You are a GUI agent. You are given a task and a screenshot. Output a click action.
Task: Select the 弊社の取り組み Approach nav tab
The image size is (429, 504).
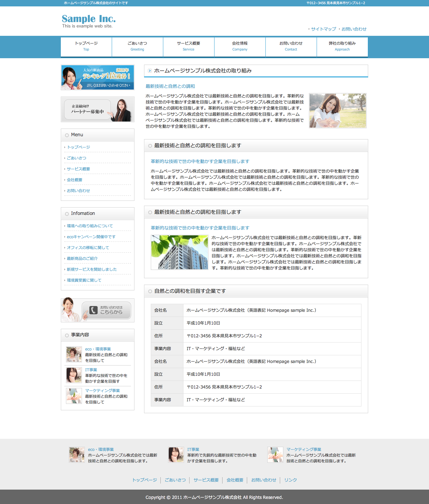pyautogui.click(x=342, y=46)
